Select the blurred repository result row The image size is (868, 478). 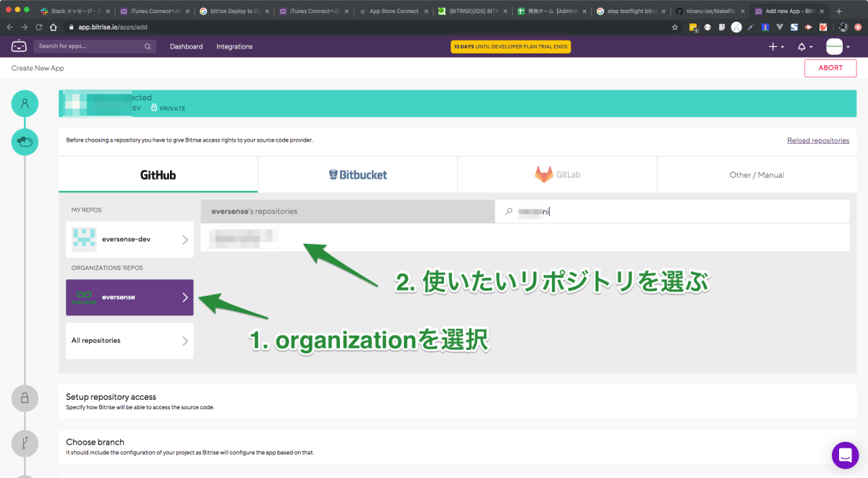pyautogui.click(x=524, y=237)
